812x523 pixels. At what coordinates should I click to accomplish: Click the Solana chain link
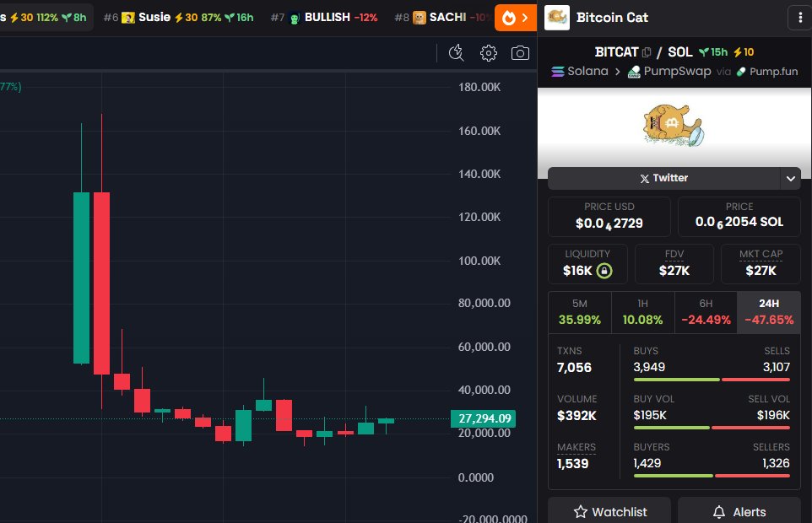click(580, 72)
